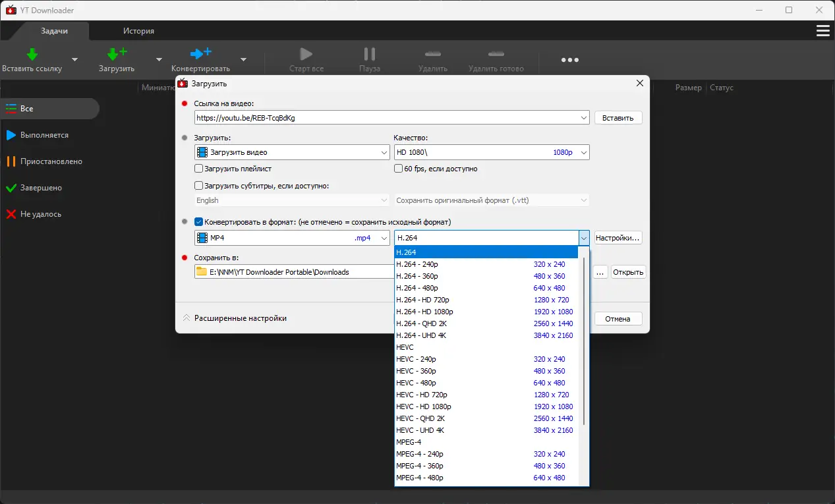Viewport: 835px width, 504px height.
Task: Enable Загрузить плейлист checkbox
Action: (199, 169)
